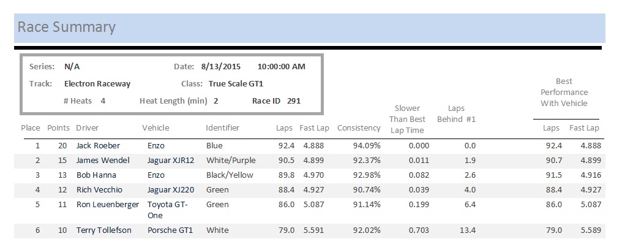Screen dimensions: 644x247
Task: Click the Heat Length (min) label
Action: (x=173, y=101)
